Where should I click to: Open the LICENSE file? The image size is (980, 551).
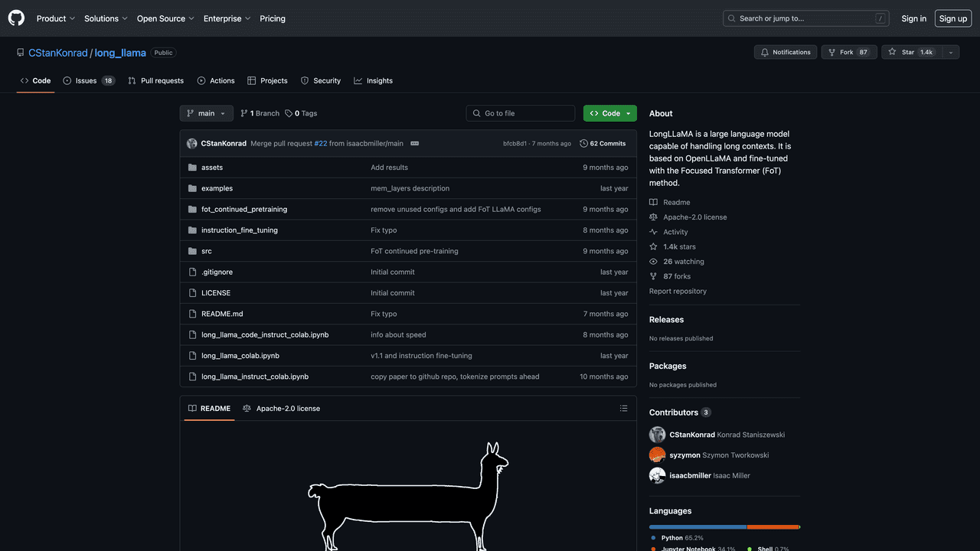point(216,293)
